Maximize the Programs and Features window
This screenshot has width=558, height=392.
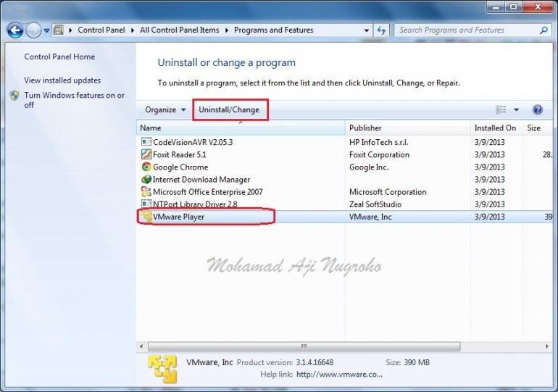pos(513,7)
